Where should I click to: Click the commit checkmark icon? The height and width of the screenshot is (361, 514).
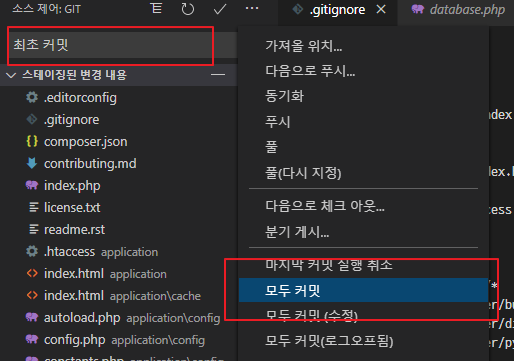coord(220,9)
